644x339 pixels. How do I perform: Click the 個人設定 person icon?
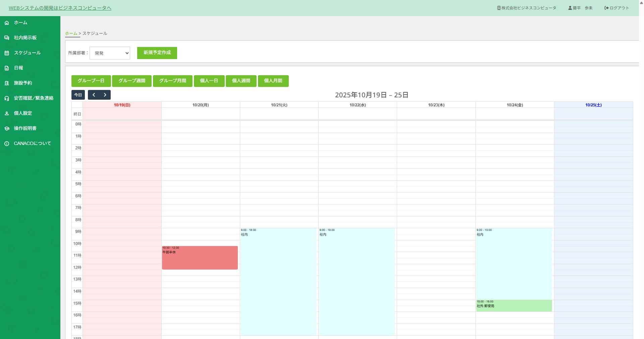tap(7, 113)
